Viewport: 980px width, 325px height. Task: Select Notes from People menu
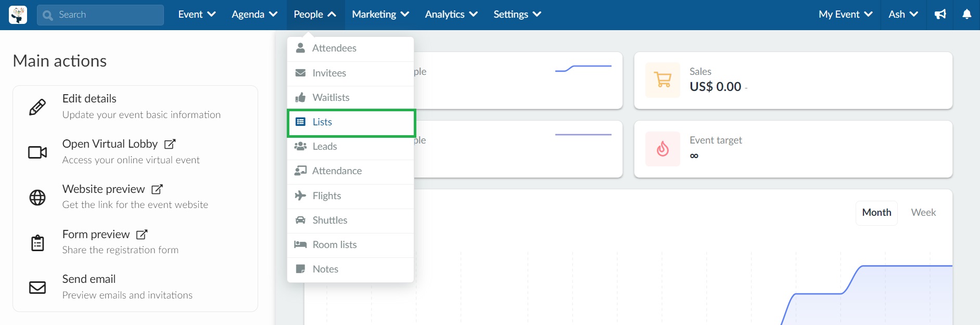tap(350, 269)
